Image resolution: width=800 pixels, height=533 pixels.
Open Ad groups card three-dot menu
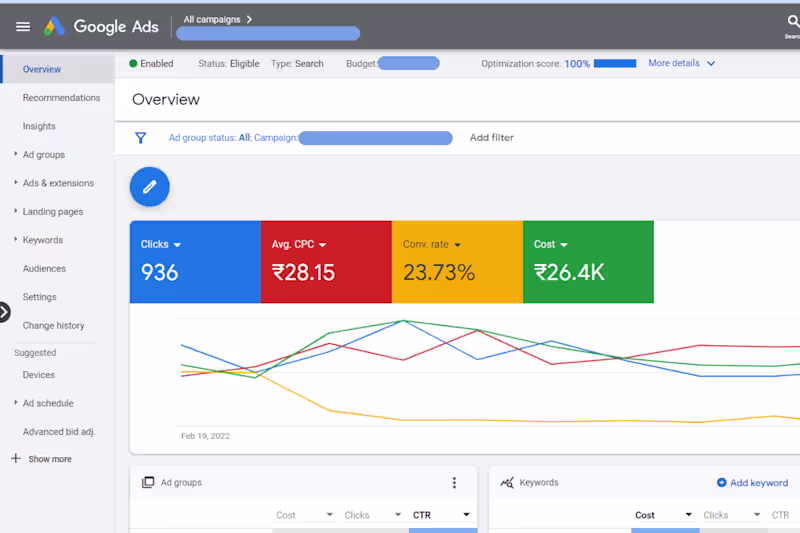point(454,483)
